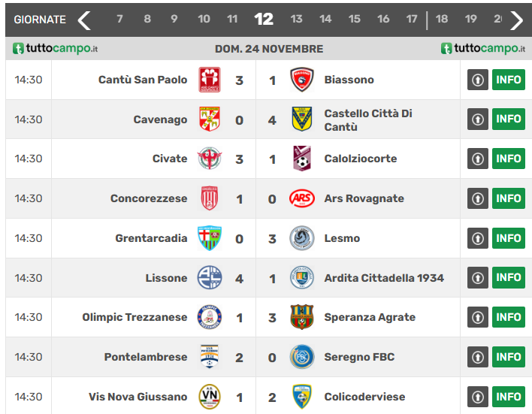Screen dimensions: 532x414
Task: Open INFO for Pontelambrese vs Seregno FBC
Action: pyautogui.click(x=508, y=357)
